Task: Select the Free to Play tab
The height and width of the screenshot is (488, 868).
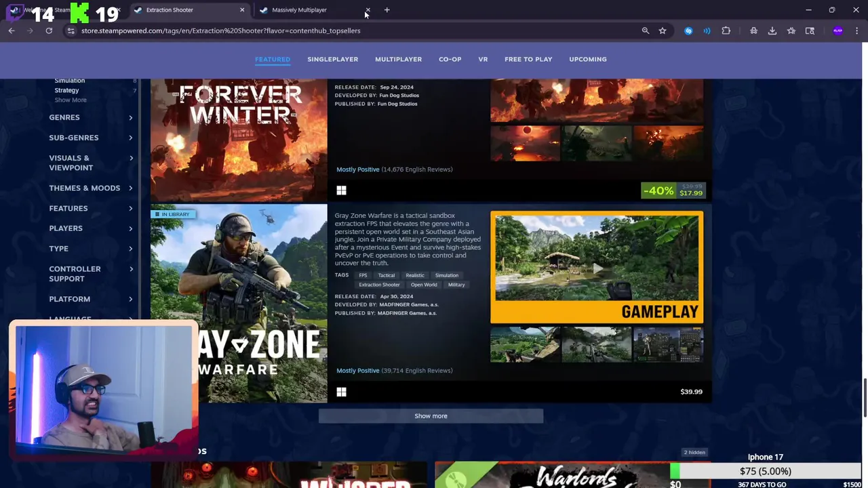Action: point(528,59)
